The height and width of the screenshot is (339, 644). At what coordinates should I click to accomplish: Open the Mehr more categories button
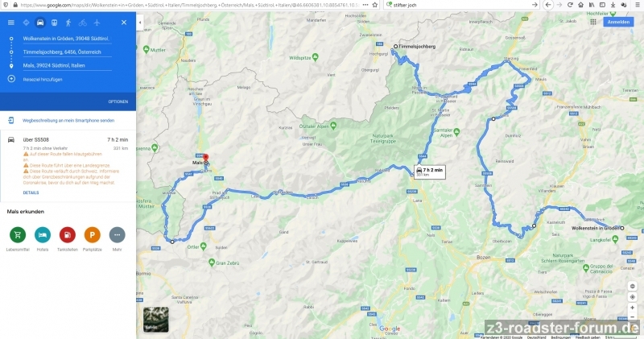pyautogui.click(x=117, y=234)
